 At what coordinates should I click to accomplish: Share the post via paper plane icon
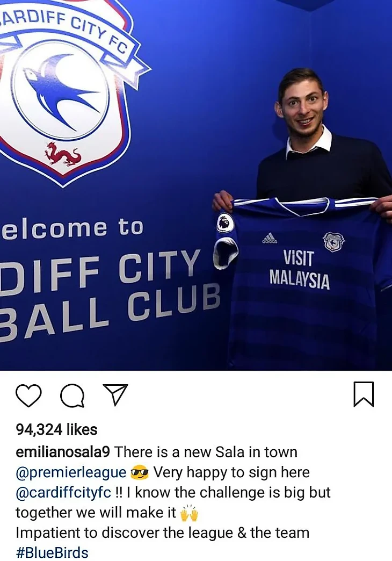[115, 394]
